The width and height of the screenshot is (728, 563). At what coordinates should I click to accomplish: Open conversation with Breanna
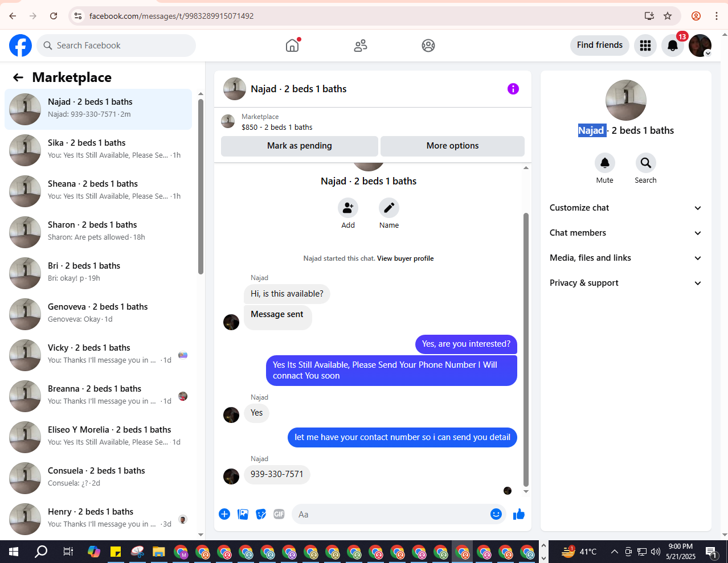(x=99, y=396)
